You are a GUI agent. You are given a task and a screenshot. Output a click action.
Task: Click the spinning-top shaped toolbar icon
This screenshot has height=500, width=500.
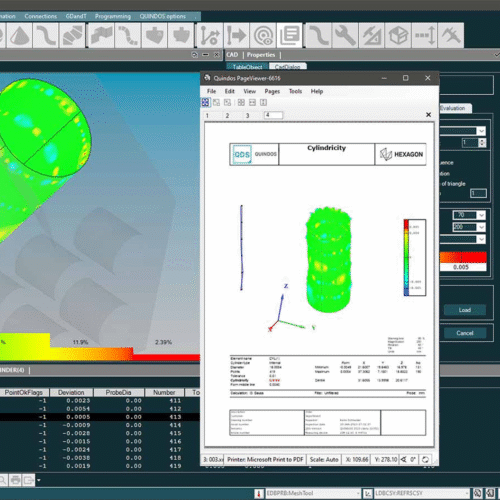point(154,35)
